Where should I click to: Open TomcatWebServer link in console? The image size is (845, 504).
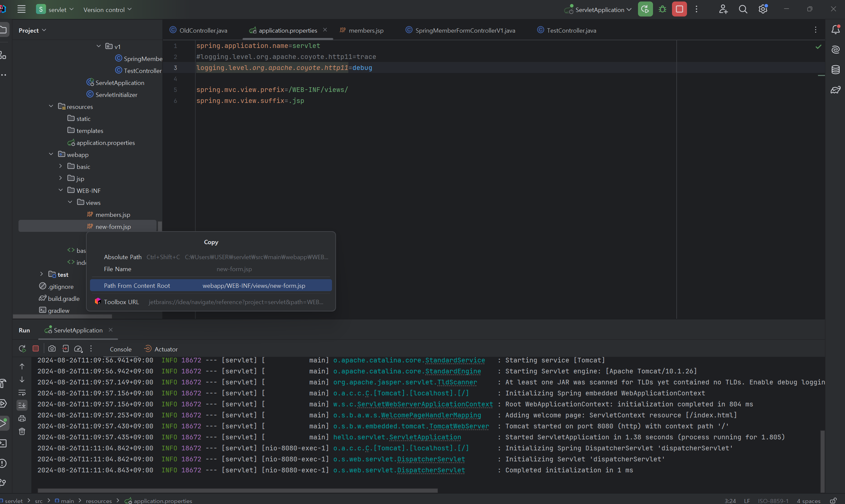click(459, 426)
